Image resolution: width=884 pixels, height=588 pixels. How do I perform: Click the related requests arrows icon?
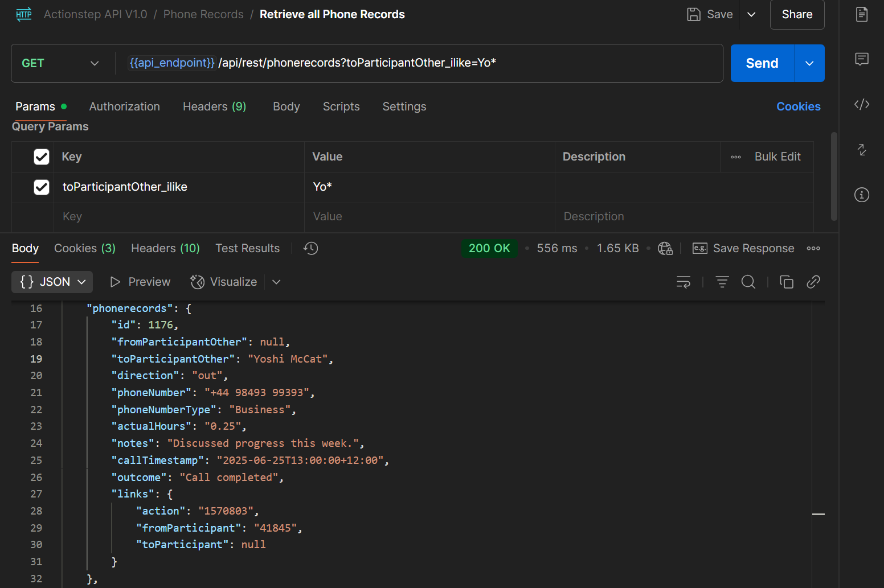pos(862,150)
